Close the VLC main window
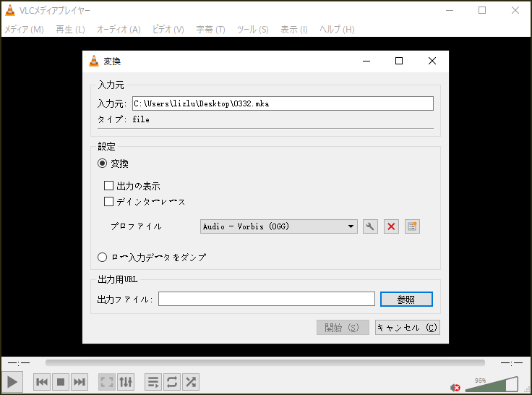Screen dimensions: 532x395 tap(515, 10)
